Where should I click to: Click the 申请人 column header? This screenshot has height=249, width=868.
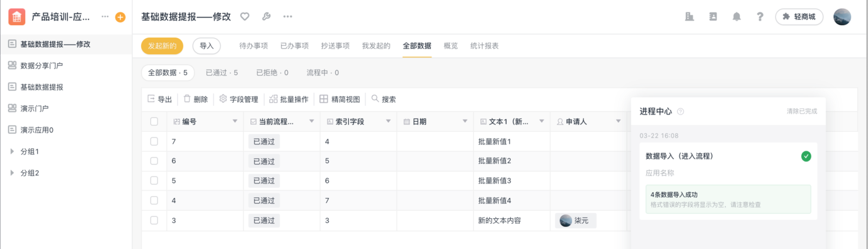[x=588, y=122]
